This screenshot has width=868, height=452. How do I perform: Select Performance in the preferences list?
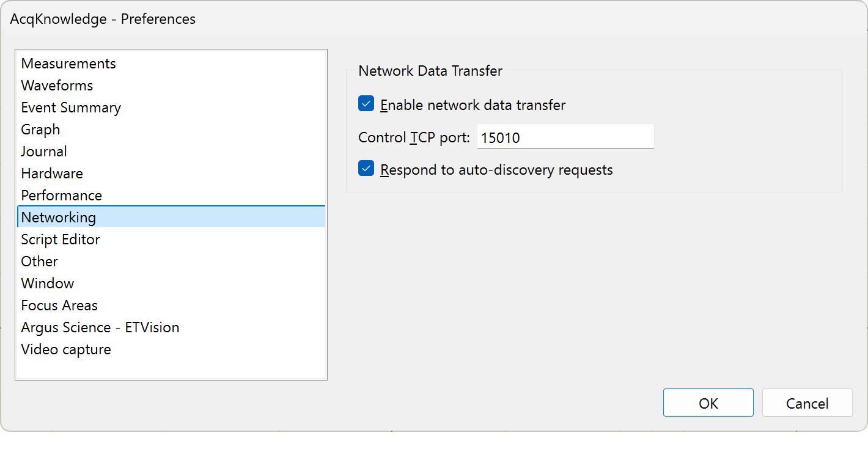(x=61, y=195)
